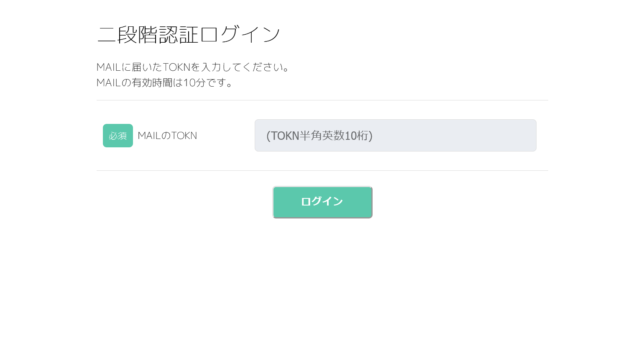Focus the field showing (TOKN半角英数10桁) placeholder
This screenshot has width=644, height=352.
[395, 136]
